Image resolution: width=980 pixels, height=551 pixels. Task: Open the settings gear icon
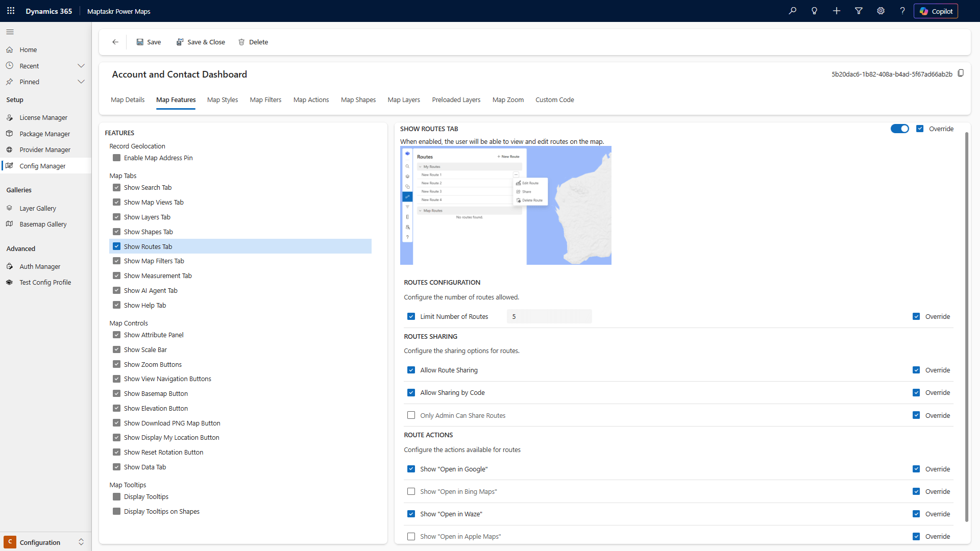[x=880, y=11]
